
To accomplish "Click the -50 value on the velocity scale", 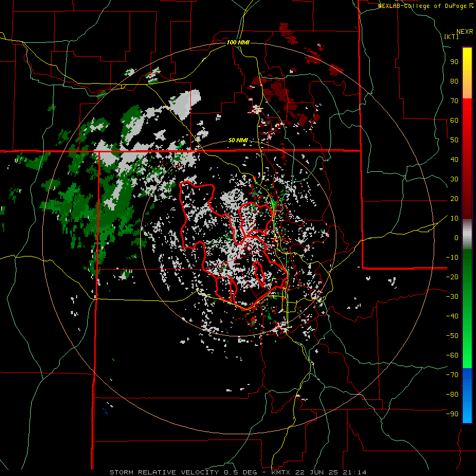I will [452, 336].
